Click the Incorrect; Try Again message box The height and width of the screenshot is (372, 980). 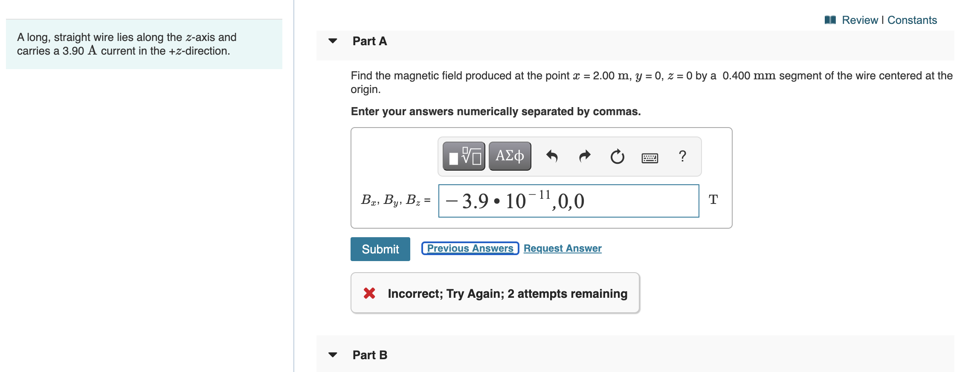(495, 293)
